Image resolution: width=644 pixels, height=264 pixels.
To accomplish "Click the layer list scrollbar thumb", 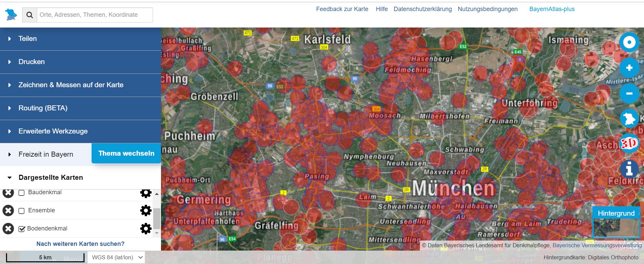I will [x=157, y=218].
